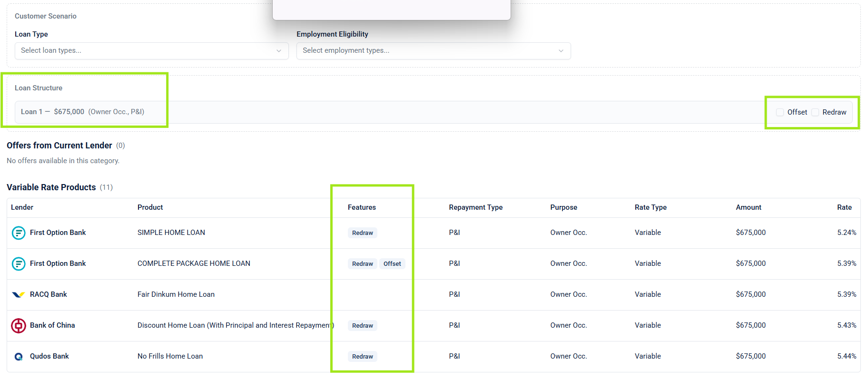Click the Redraw badge in Bank of China row
This screenshot has height=380, width=868.
pyautogui.click(x=362, y=325)
